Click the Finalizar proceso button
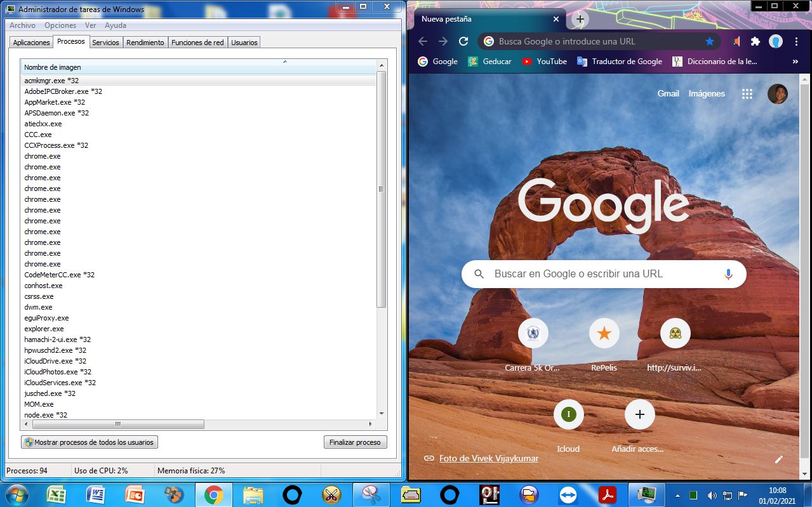This screenshot has height=507, width=812. coord(355,442)
